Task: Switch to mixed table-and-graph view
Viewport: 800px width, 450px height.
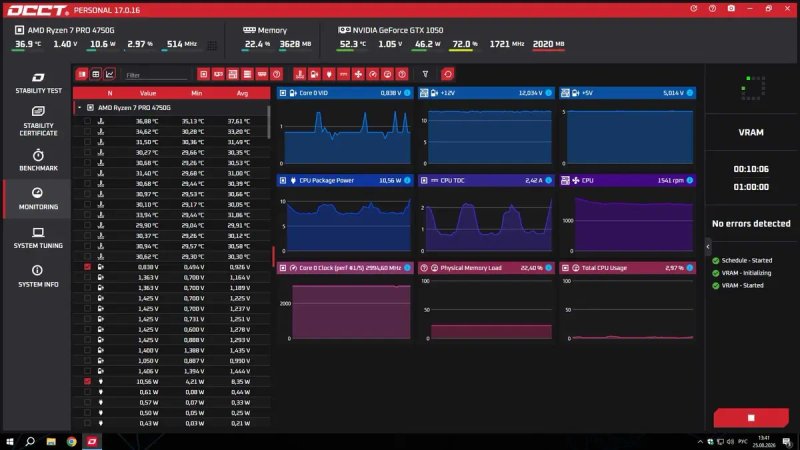Action: tap(82, 74)
